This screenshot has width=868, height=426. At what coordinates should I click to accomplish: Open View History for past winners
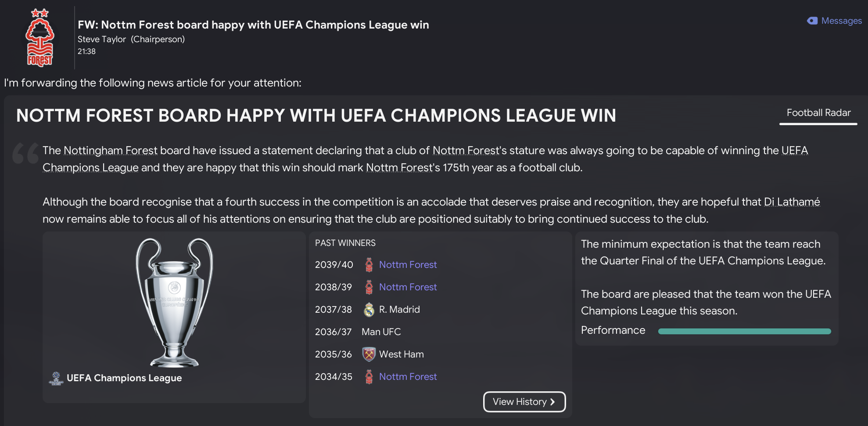point(520,402)
